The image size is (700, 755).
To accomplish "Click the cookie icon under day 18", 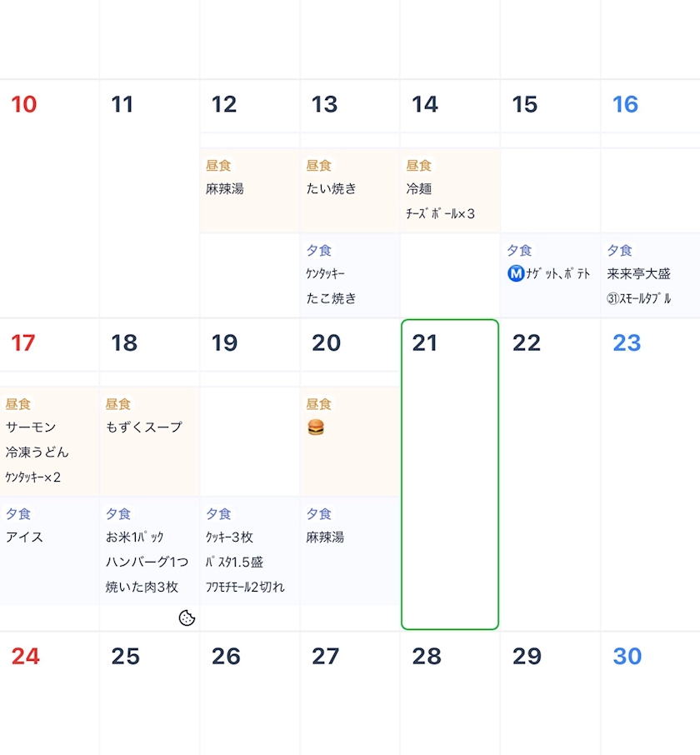I will tap(187, 617).
